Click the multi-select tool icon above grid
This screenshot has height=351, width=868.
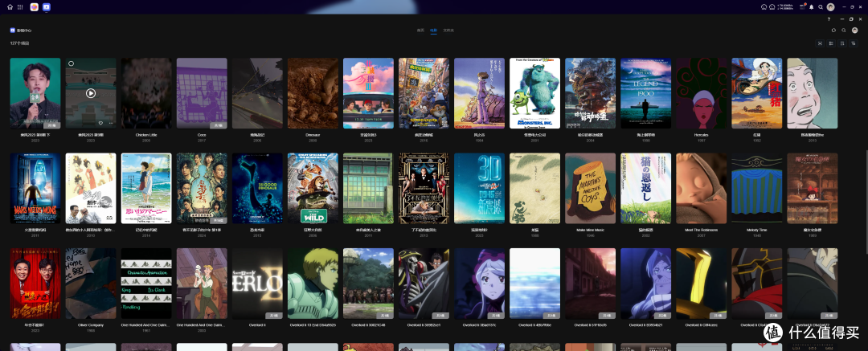pyautogui.click(x=821, y=43)
